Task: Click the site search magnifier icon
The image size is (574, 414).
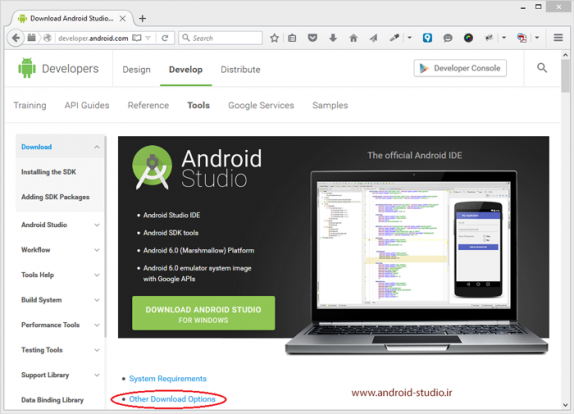Action: coord(542,68)
